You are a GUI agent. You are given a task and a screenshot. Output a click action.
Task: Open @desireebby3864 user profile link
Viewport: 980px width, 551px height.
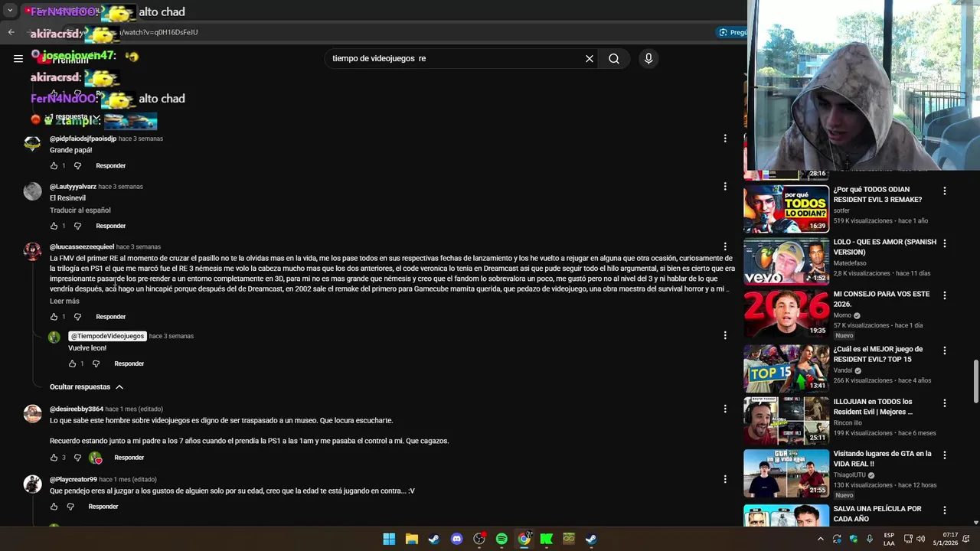click(x=77, y=409)
